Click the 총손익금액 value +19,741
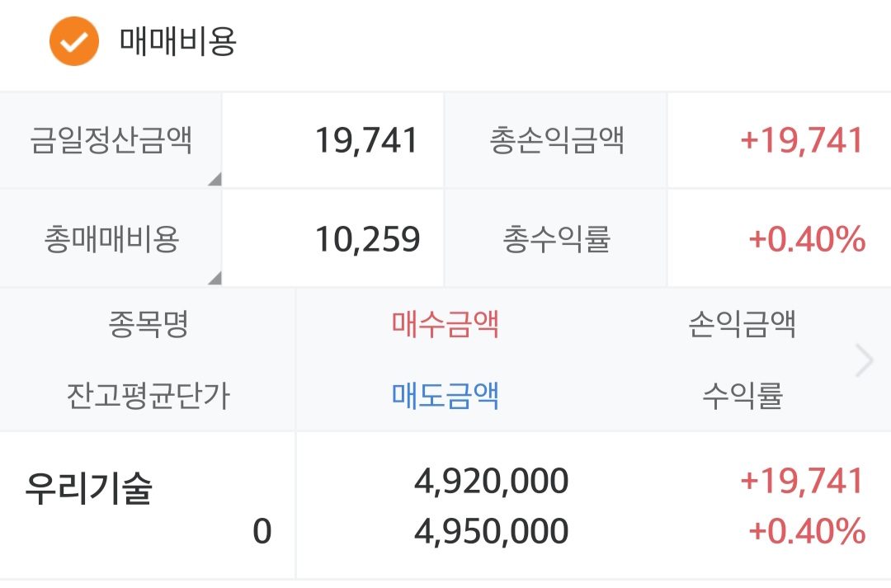The width and height of the screenshot is (891, 588). point(801,141)
